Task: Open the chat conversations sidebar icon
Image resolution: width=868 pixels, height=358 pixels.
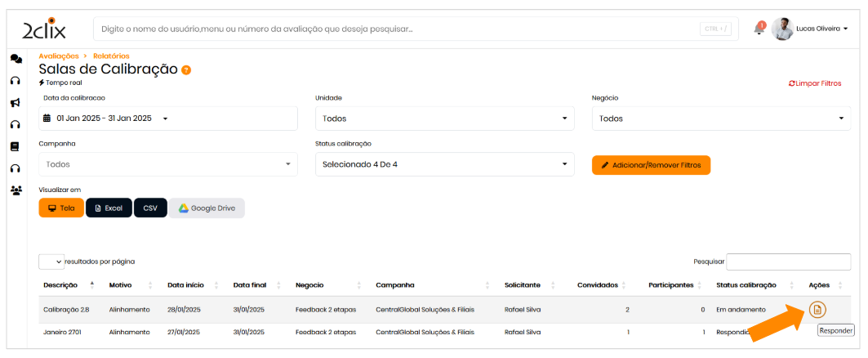Action: (16, 59)
